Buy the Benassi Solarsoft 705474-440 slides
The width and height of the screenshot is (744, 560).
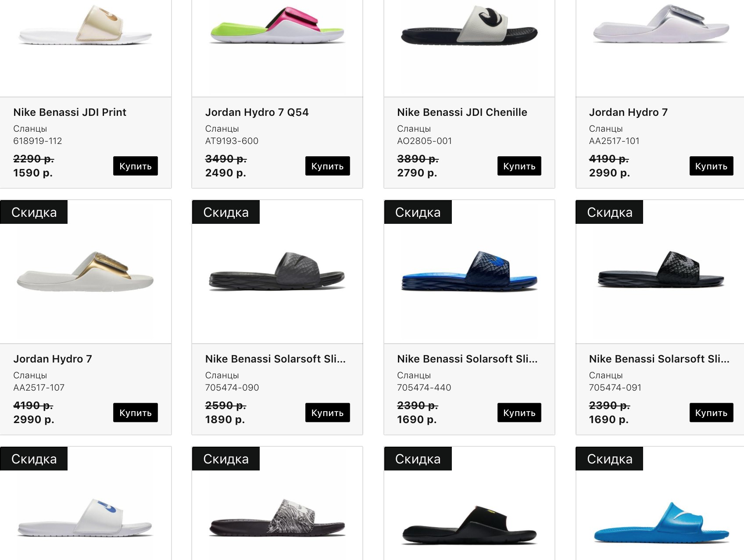click(x=519, y=413)
